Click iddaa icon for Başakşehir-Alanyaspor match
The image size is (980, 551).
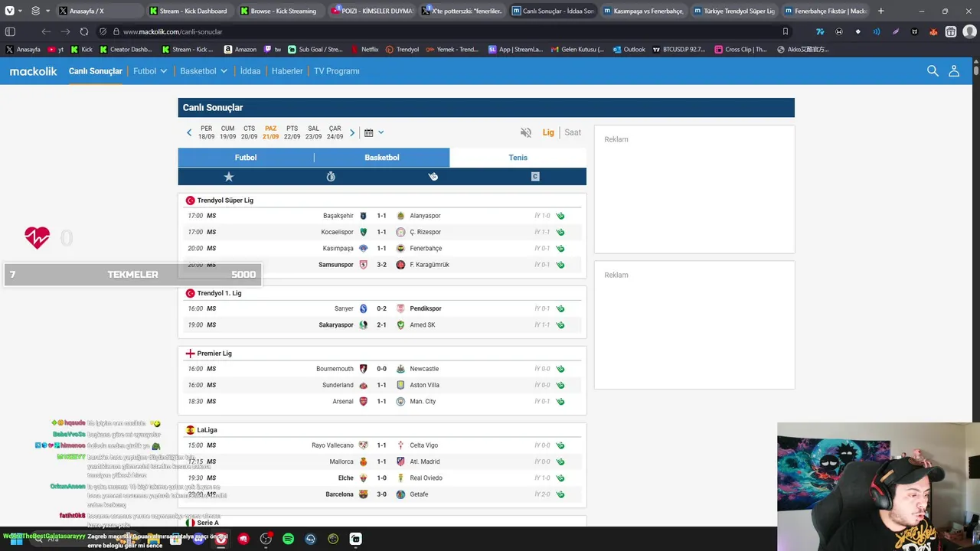click(x=560, y=216)
